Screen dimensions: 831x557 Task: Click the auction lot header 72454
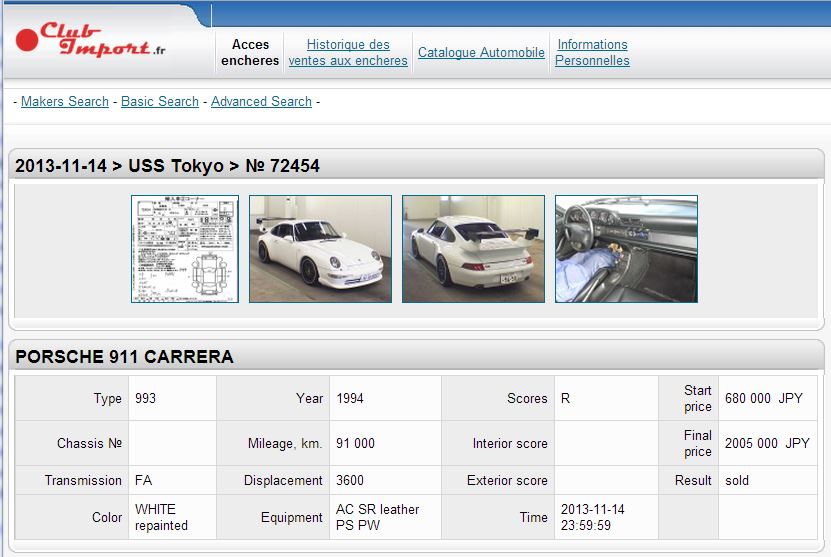click(x=167, y=166)
